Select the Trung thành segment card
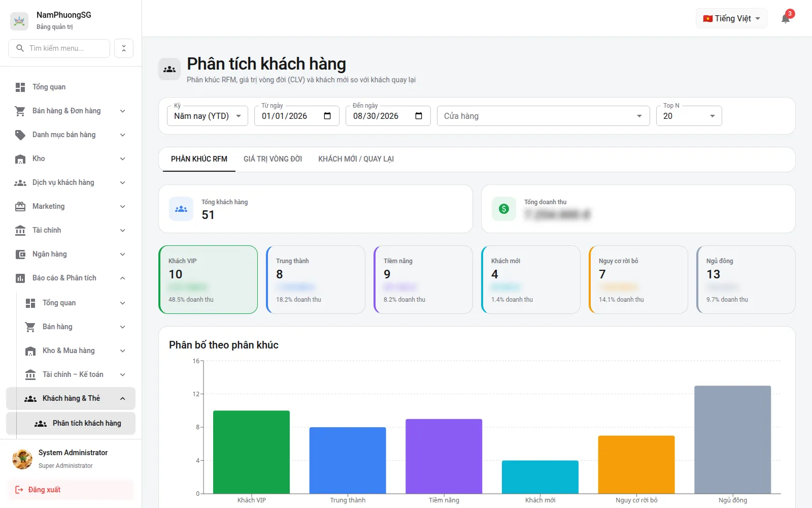 coord(316,279)
